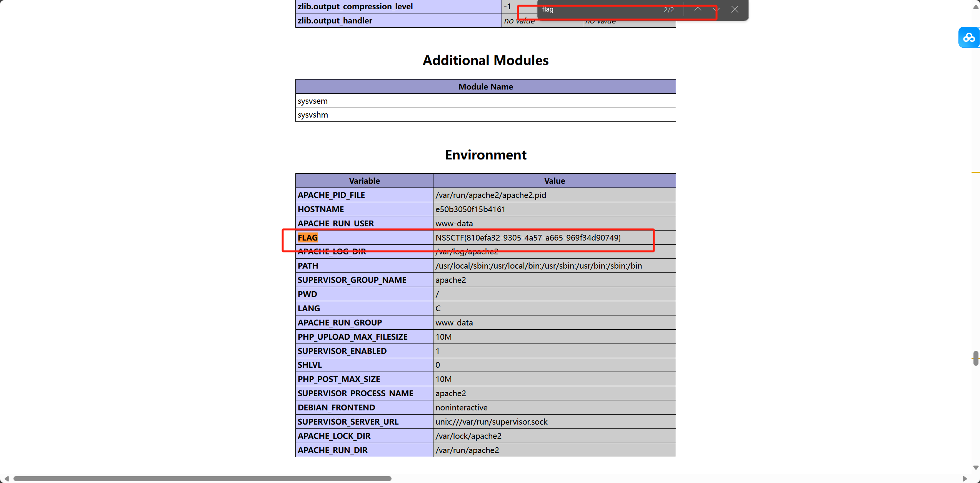
Task: Click the Module Name table header
Action: point(485,87)
